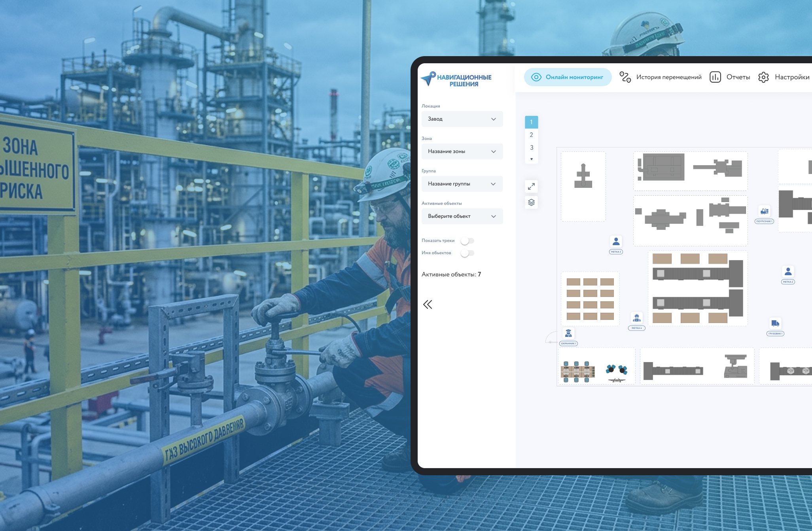Open the Локация dropdown showing Завод
The image size is (812, 531).
(462, 119)
